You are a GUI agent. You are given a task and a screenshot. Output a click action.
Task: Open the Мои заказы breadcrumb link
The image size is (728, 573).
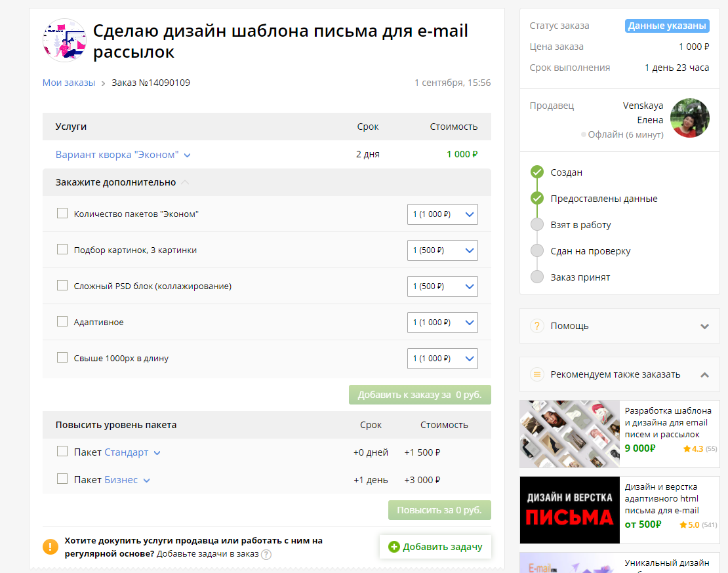(x=69, y=83)
